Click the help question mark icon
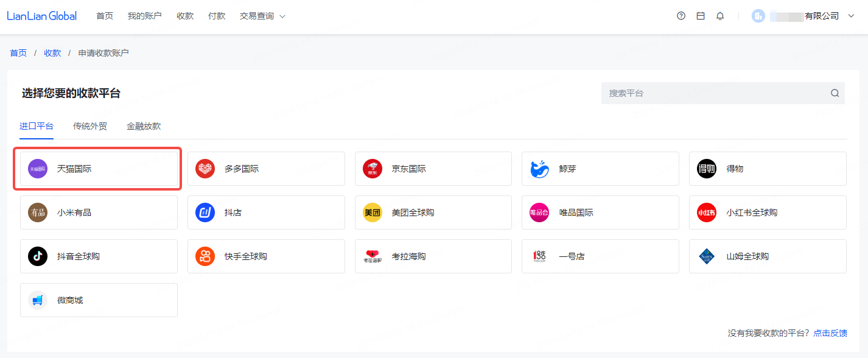 tap(681, 16)
